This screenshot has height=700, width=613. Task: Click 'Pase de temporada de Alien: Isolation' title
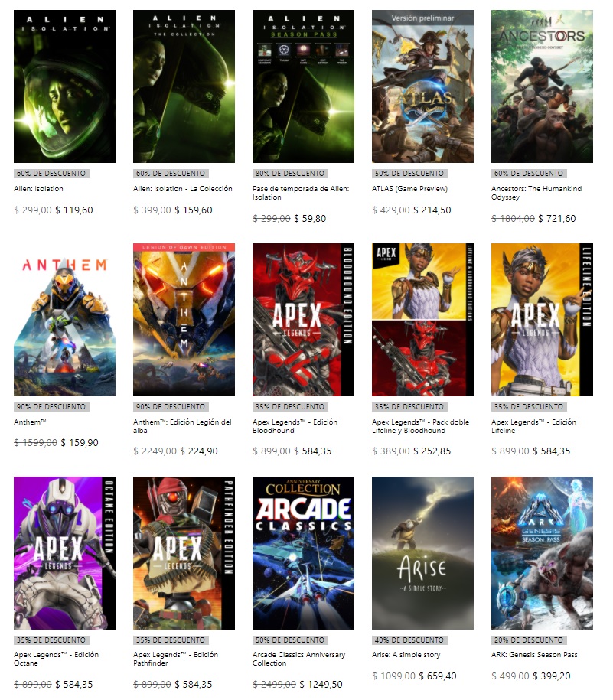(301, 193)
